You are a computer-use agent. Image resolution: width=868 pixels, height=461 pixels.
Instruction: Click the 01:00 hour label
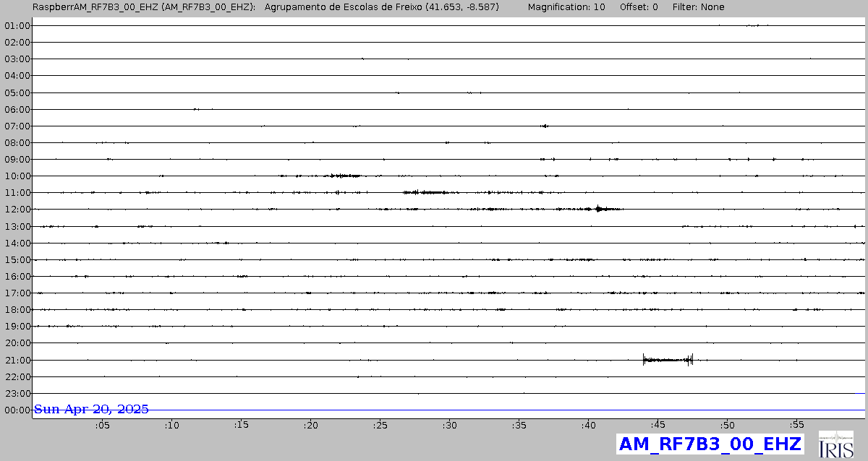pyautogui.click(x=17, y=26)
